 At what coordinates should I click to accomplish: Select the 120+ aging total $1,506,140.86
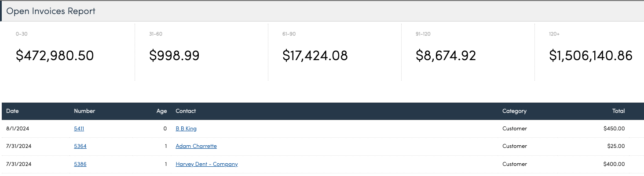591,55
